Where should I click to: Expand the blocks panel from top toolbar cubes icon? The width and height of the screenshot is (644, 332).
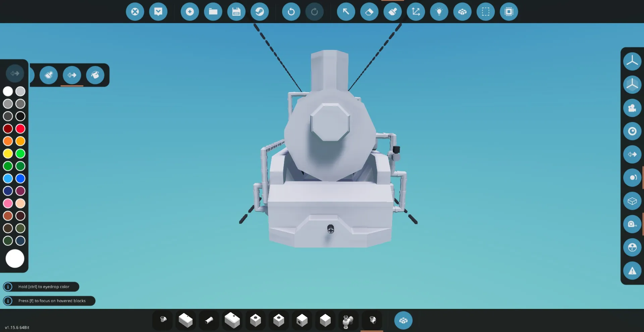[x=463, y=12]
